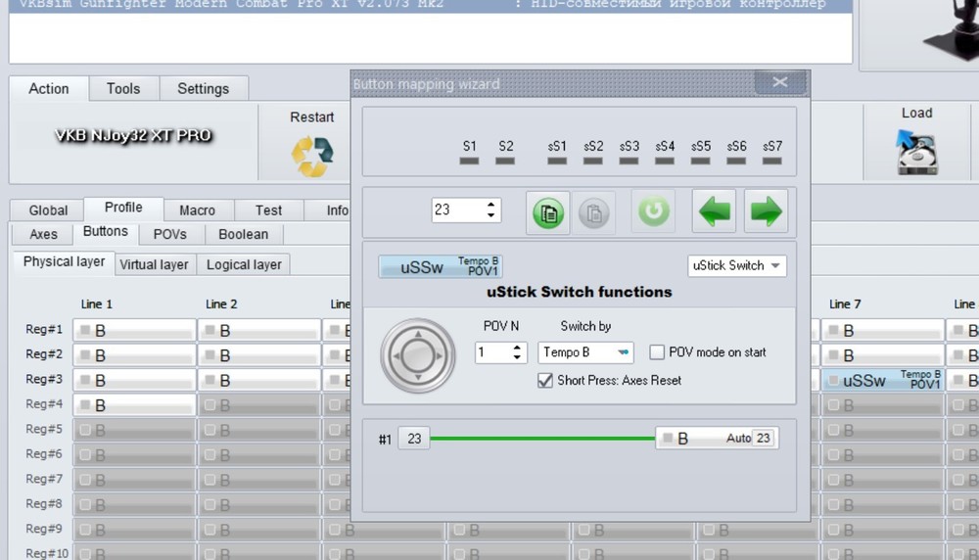Uncheck Short Press: Axes Reset
This screenshot has width=979, height=560.
545,380
